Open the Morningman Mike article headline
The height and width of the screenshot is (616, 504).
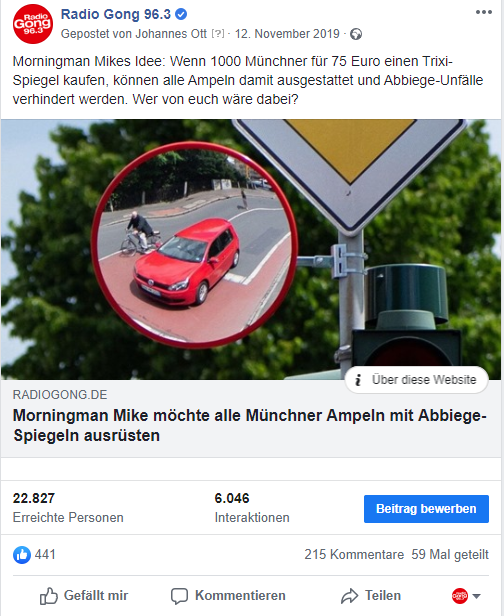250,425
